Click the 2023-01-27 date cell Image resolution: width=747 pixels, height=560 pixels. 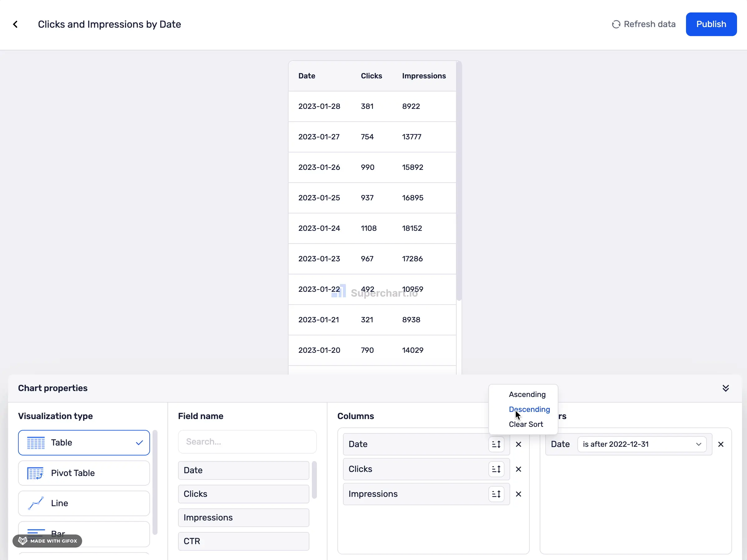coord(319,137)
